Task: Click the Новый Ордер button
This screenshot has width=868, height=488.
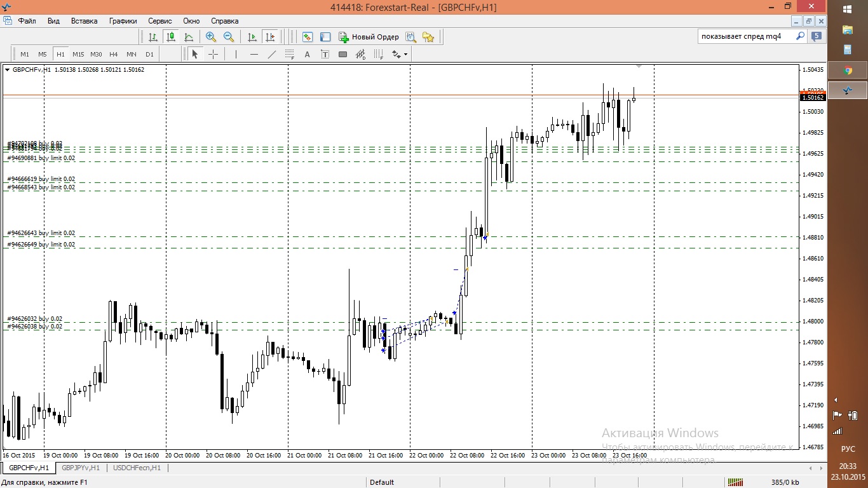Action: [x=369, y=37]
